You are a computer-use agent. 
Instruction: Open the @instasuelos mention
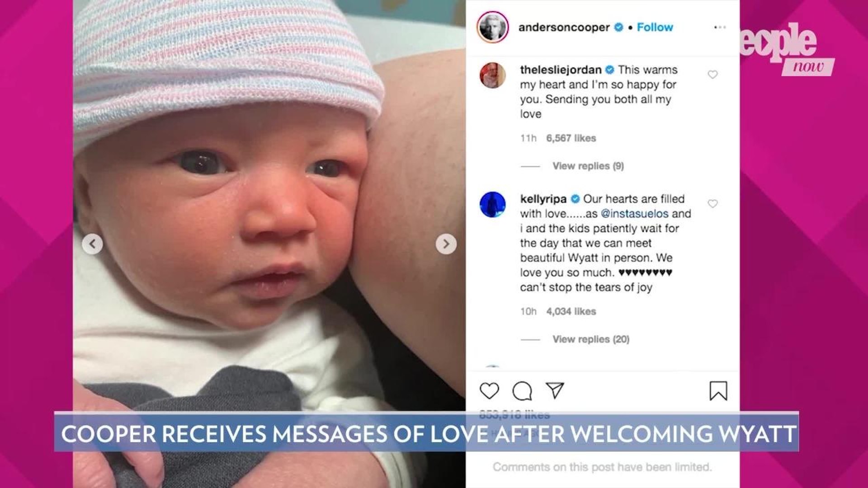click(634, 214)
